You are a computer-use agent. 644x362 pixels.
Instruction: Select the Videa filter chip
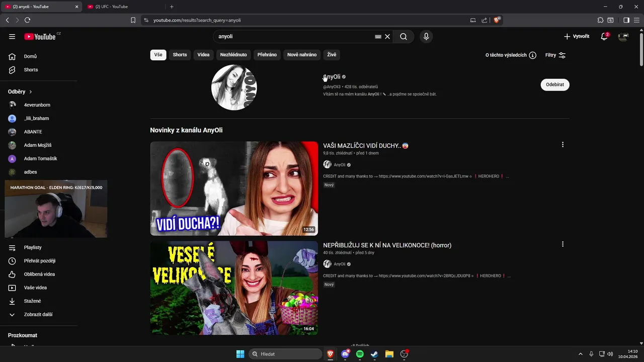pos(203,55)
